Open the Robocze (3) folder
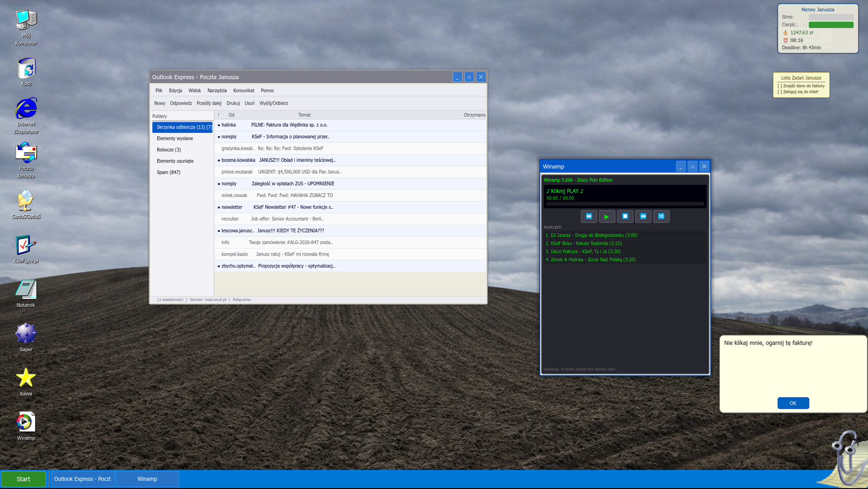Screen dimensions: 868x489 tap(168, 150)
